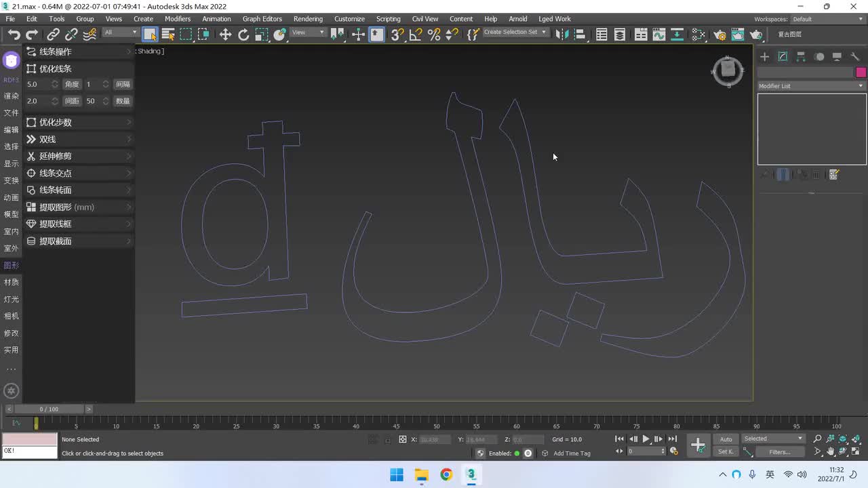Open the Modifiers menu

178,19
